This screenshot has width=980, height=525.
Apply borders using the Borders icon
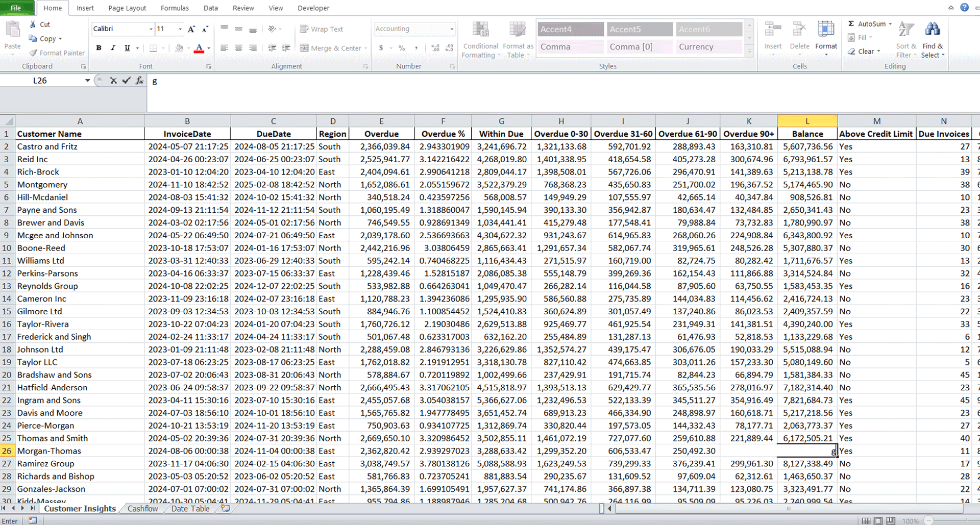(153, 48)
